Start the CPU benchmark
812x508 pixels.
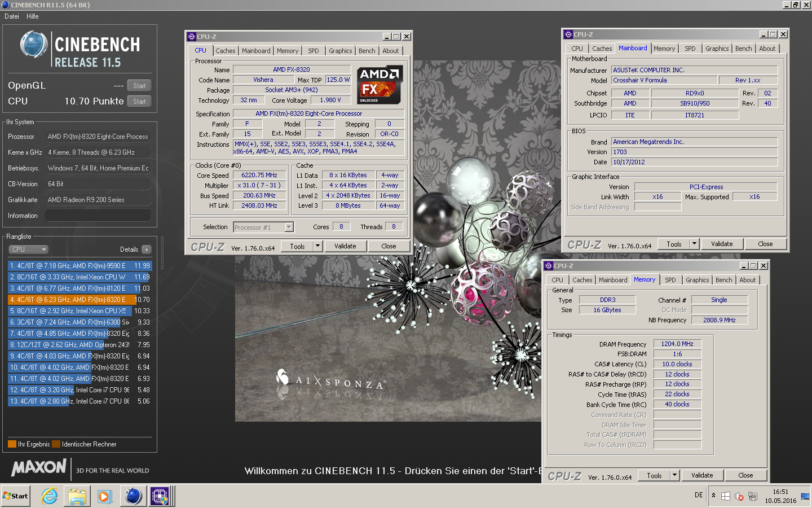139,102
